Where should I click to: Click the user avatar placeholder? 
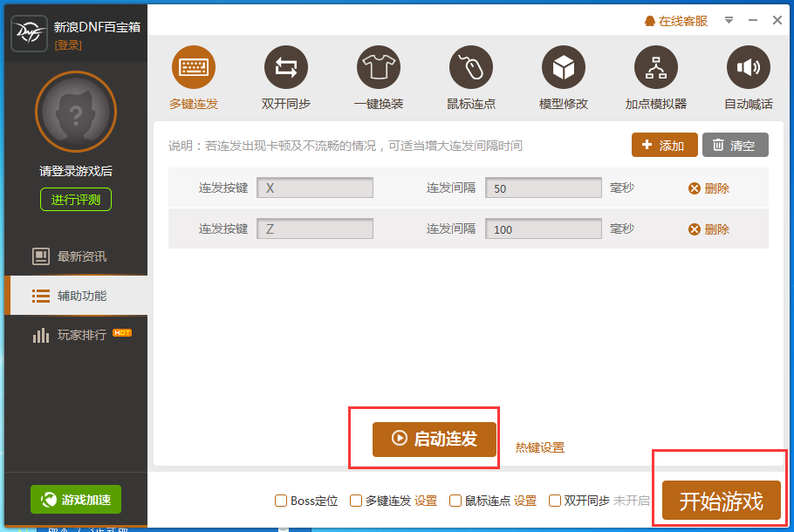pos(76,112)
